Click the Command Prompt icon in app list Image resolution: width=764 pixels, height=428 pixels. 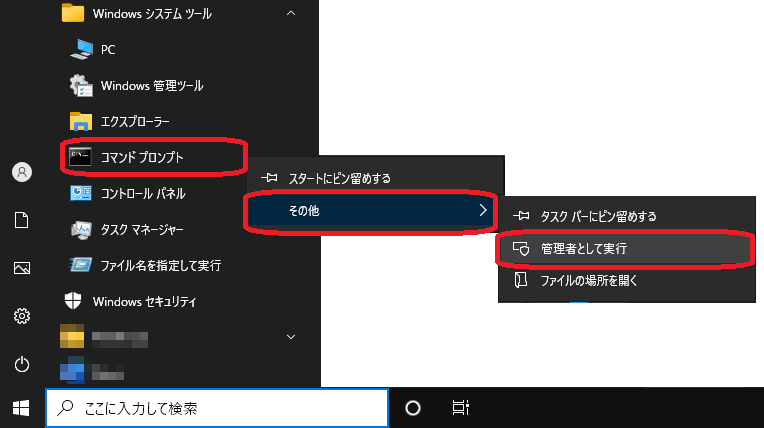[81, 157]
